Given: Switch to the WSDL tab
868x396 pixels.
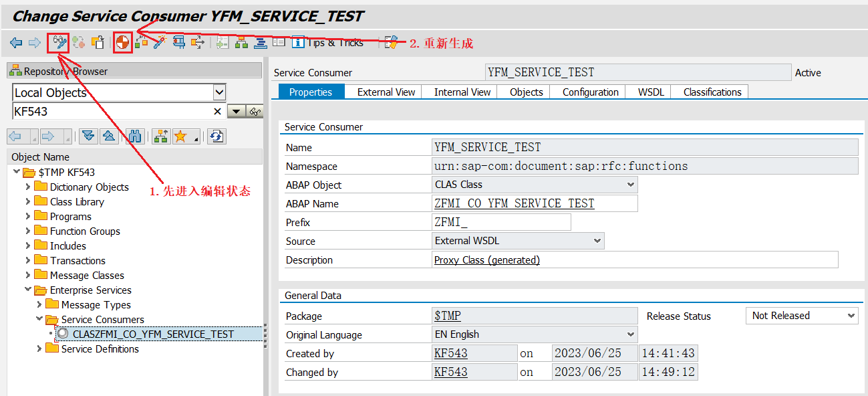Looking at the screenshot, I should coord(650,92).
